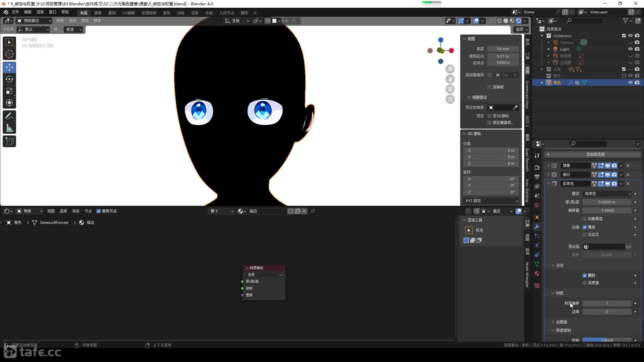Adjust the Material Offset value 1 field
Viewport: 644px width, 362px height.
607,303
